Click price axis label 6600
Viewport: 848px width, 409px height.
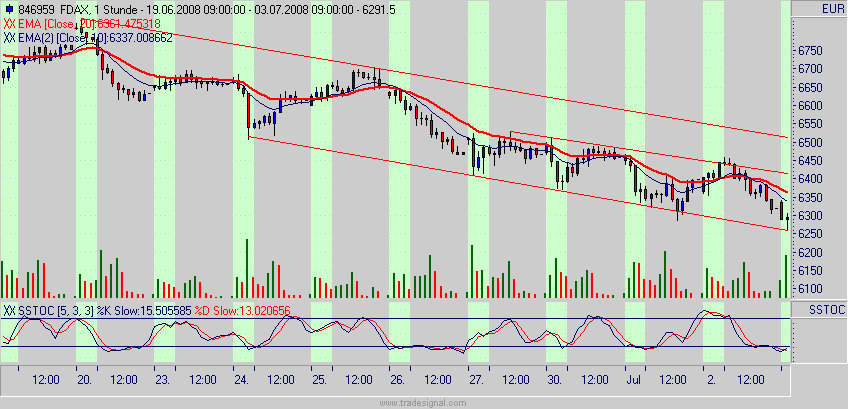(810, 105)
